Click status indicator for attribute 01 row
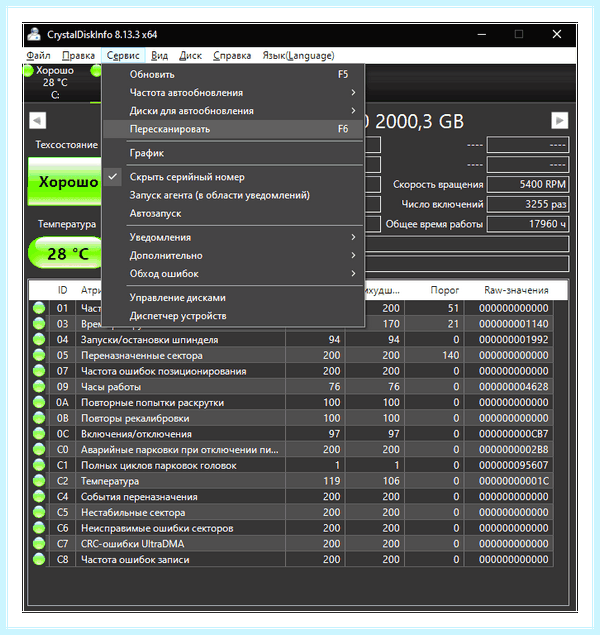The height and width of the screenshot is (635, 600). point(39,308)
